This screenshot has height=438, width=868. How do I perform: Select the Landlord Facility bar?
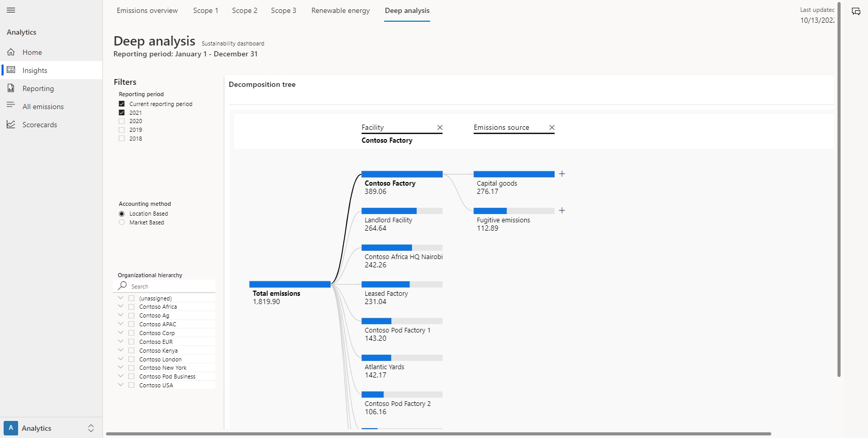402,211
